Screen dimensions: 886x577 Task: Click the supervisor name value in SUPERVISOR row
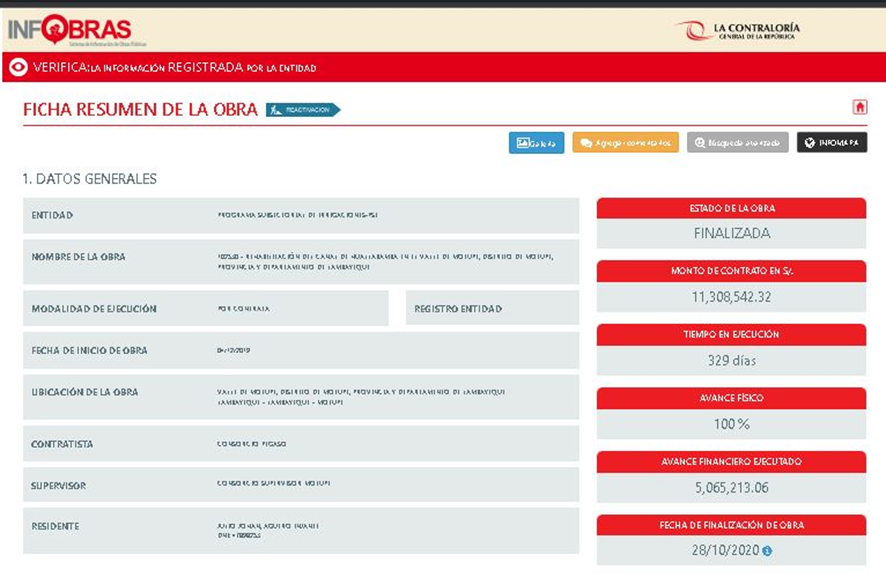tap(273, 483)
